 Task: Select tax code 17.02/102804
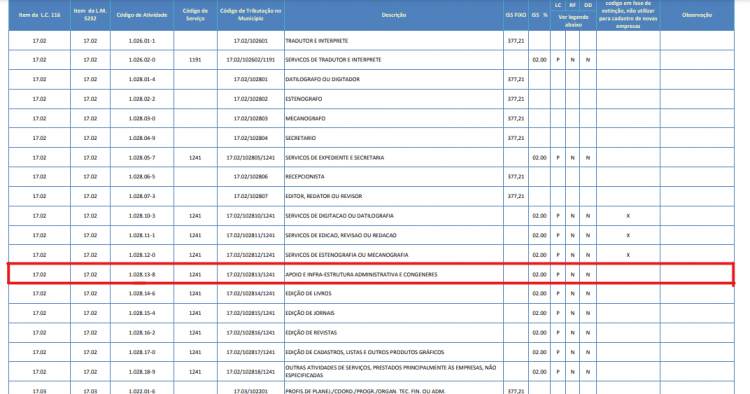point(251,138)
